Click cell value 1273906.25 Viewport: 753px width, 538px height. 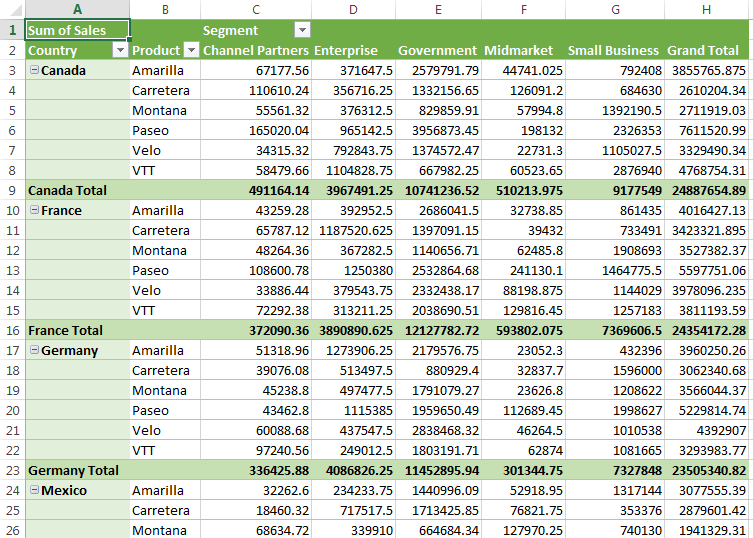[x=353, y=350]
